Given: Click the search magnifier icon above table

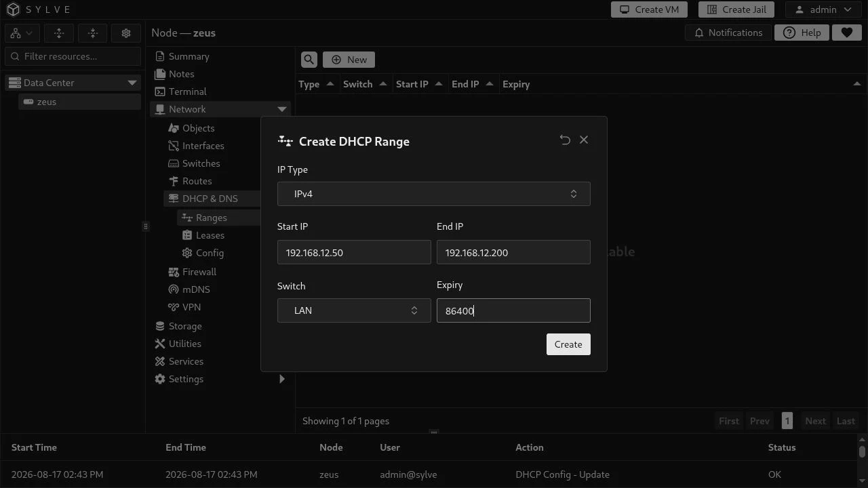Looking at the screenshot, I should [x=309, y=60].
